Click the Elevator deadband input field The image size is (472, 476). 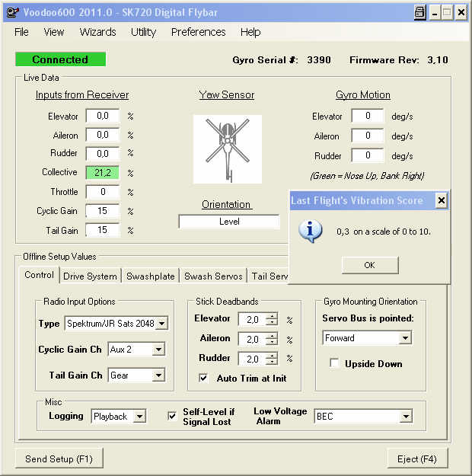[252, 319]
